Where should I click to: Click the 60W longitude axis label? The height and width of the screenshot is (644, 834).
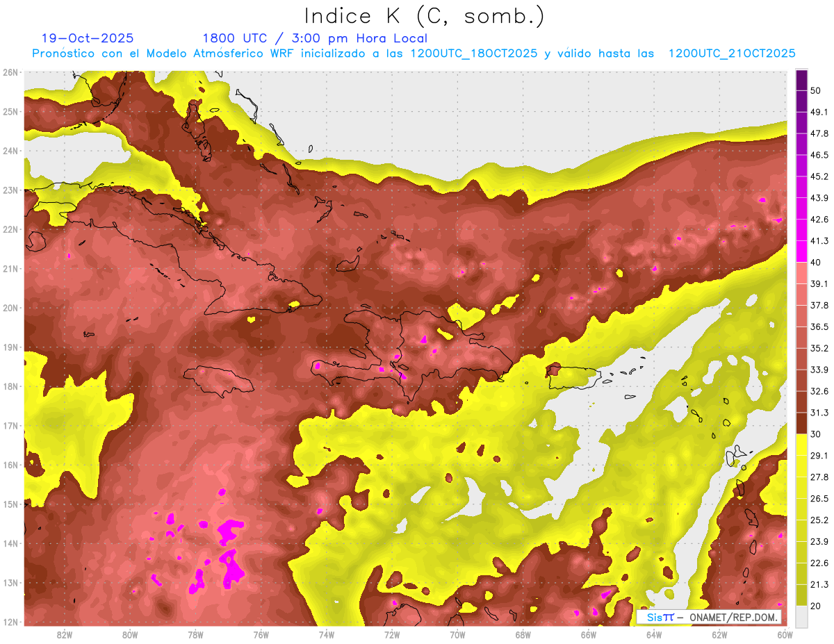click(785, 634)
